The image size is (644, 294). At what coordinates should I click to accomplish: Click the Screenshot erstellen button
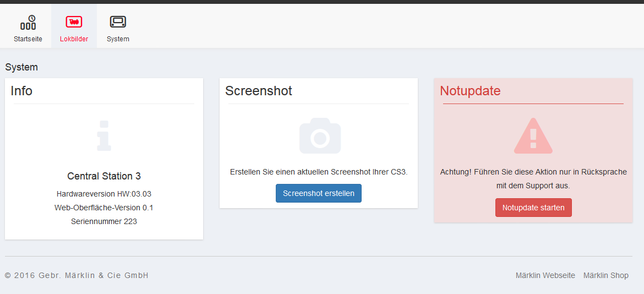[319, 193]
